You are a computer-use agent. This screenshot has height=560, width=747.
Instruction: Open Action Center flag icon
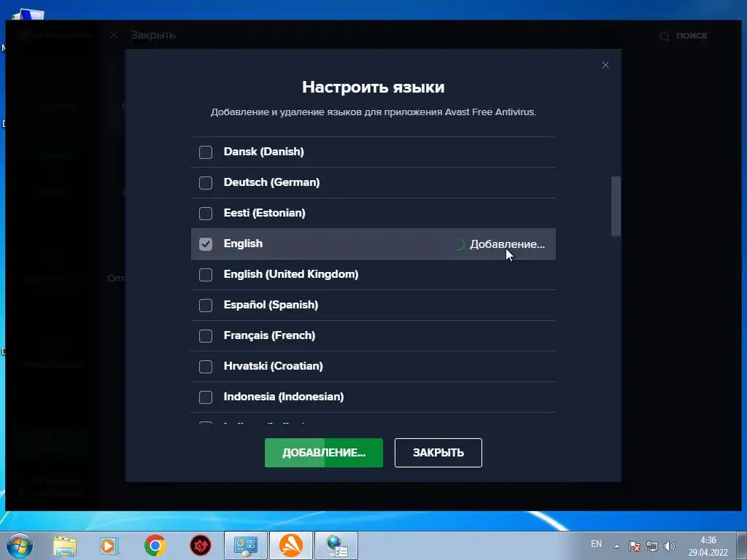coord(634,546)
